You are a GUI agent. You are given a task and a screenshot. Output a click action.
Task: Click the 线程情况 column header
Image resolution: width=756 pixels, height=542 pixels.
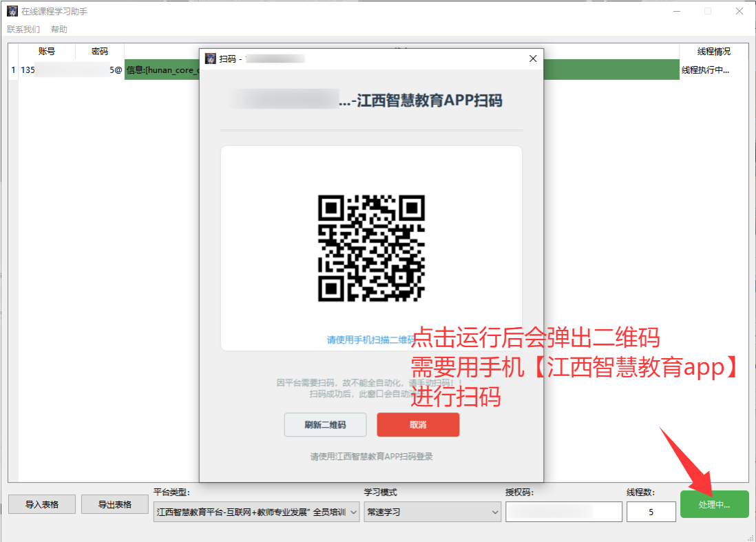713,52
